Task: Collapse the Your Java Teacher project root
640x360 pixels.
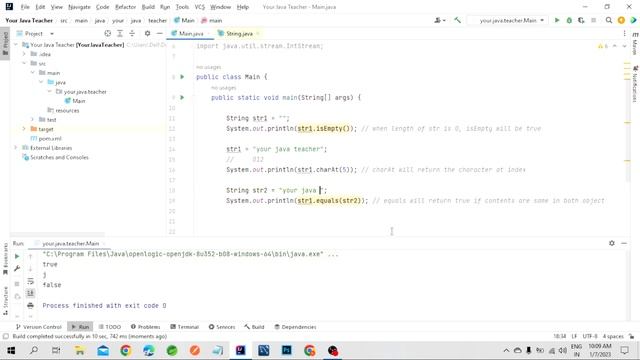Action: coord(16,44)
